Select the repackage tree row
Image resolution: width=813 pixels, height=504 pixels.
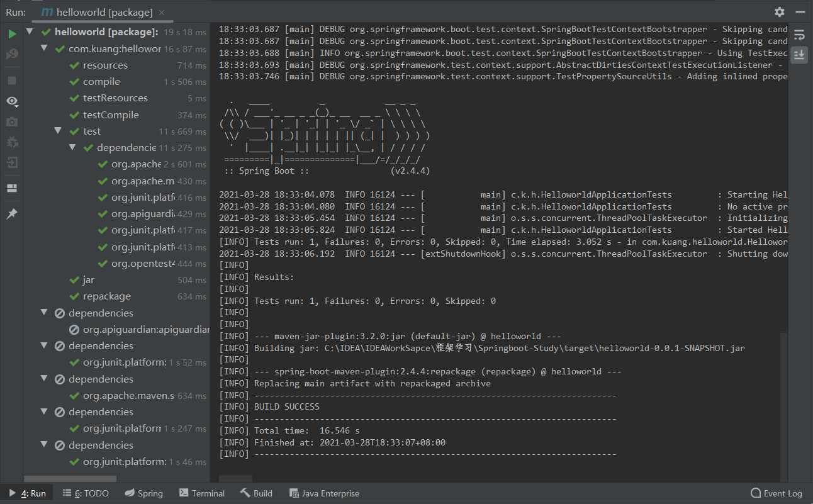[x=116, y=296]
